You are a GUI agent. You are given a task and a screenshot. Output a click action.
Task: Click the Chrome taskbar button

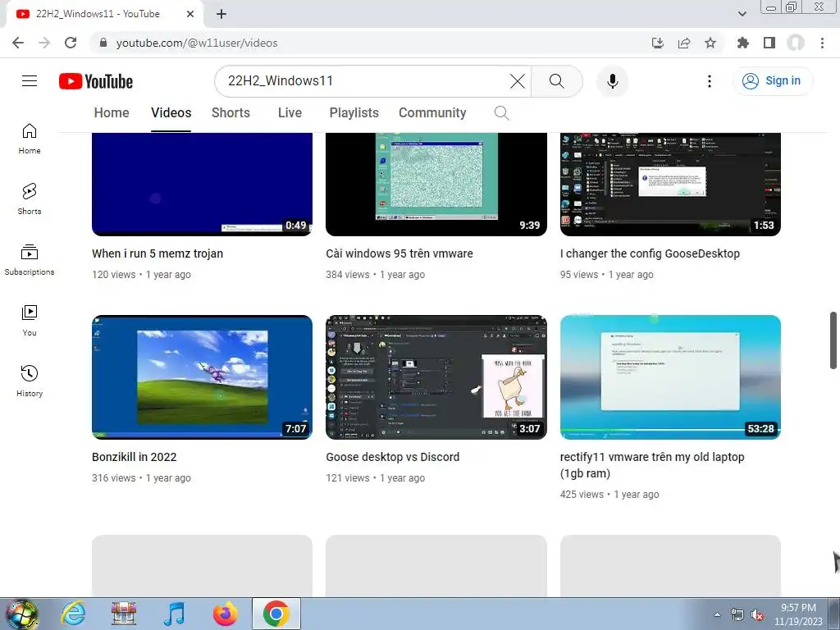click(x=276, y=614)
